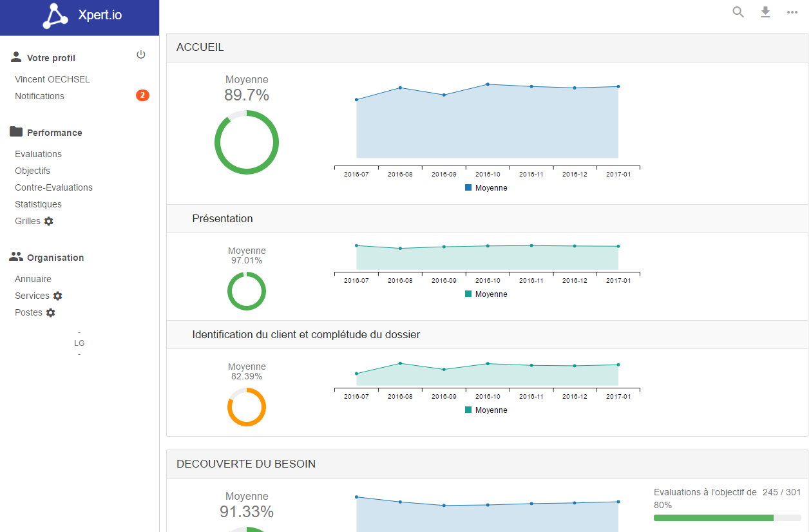This screenshot has width=811, height=532.
Task: Open search with magnifier icon
Action: tap(738, 12)
